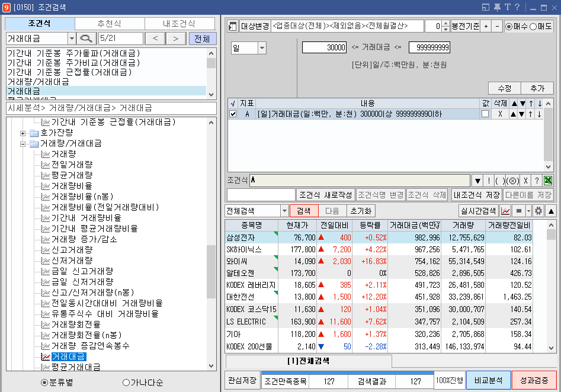Click the T font-size icon in titlebar
Image resolution: width=561 pixels, height=392 pixels.
508,7
